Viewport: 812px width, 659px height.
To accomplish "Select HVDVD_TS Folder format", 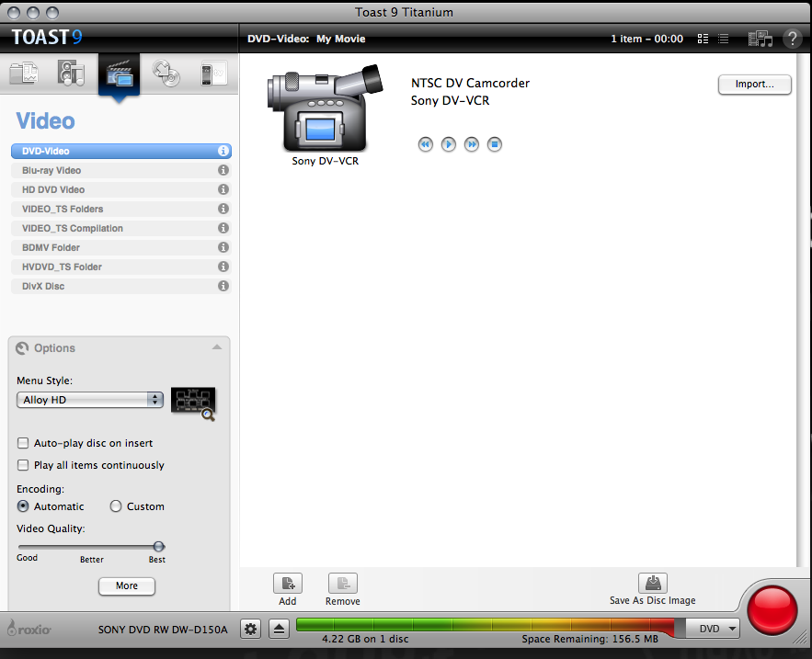I will point(121,267).
